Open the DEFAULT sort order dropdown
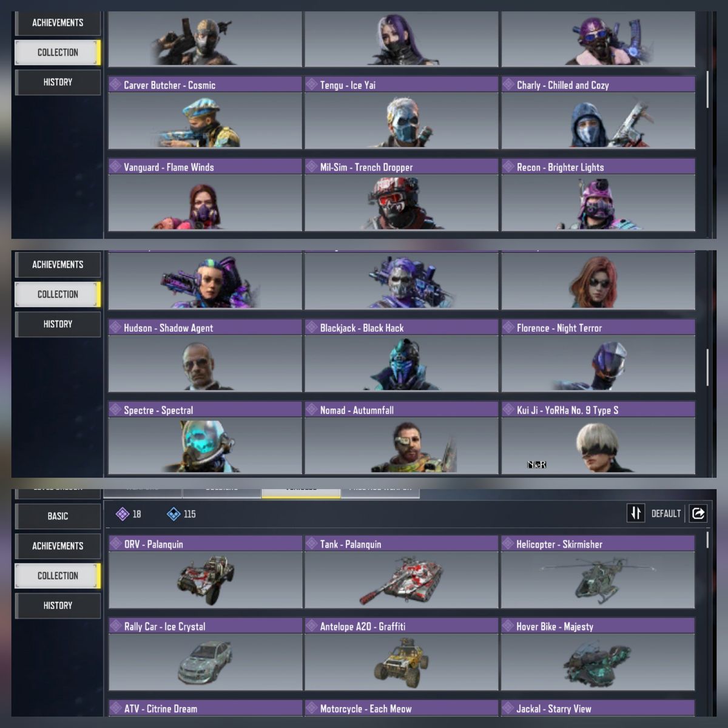The height and width of the screenshot is (728, 728). (x=666, y=513)
